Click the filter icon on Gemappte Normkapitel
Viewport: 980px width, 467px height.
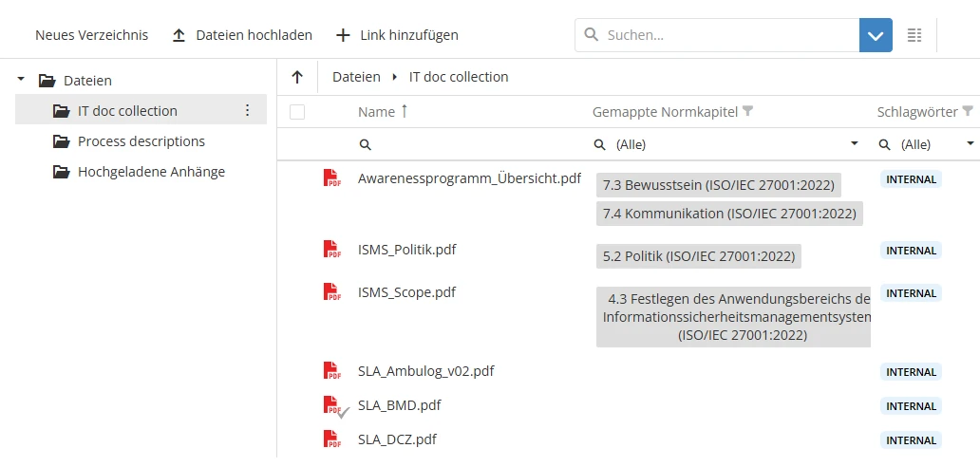pos(748,112)
